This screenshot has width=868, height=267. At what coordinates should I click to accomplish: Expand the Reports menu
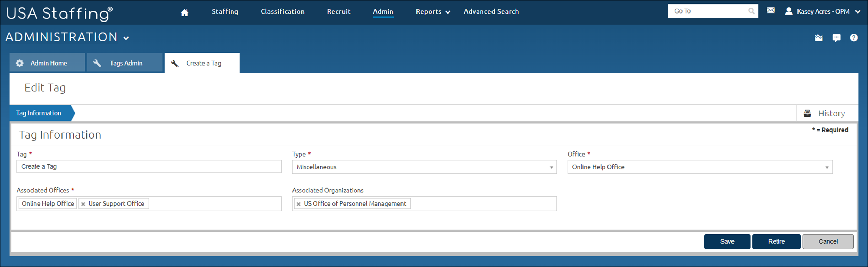pyautogui.click(x=433, y=11)
